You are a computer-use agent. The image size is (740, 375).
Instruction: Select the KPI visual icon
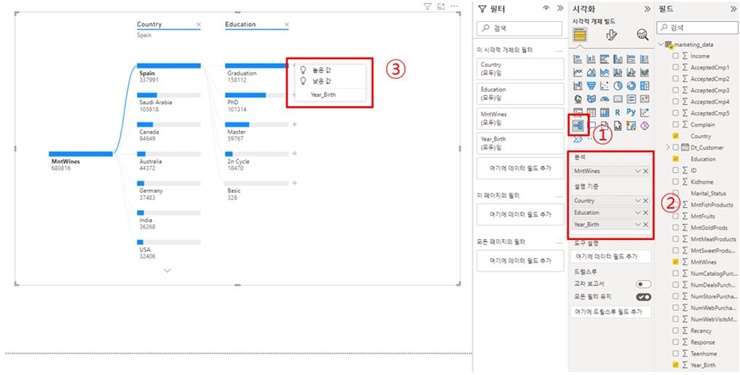click(645, 99)
